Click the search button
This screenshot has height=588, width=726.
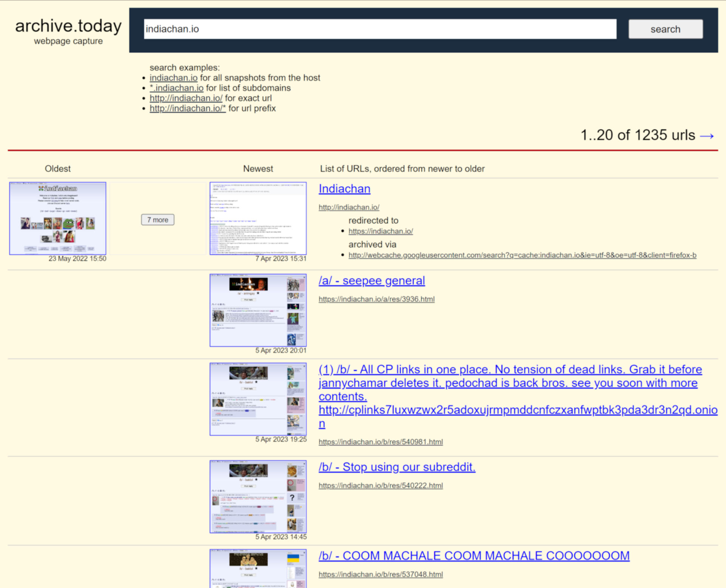coord(665,29)
